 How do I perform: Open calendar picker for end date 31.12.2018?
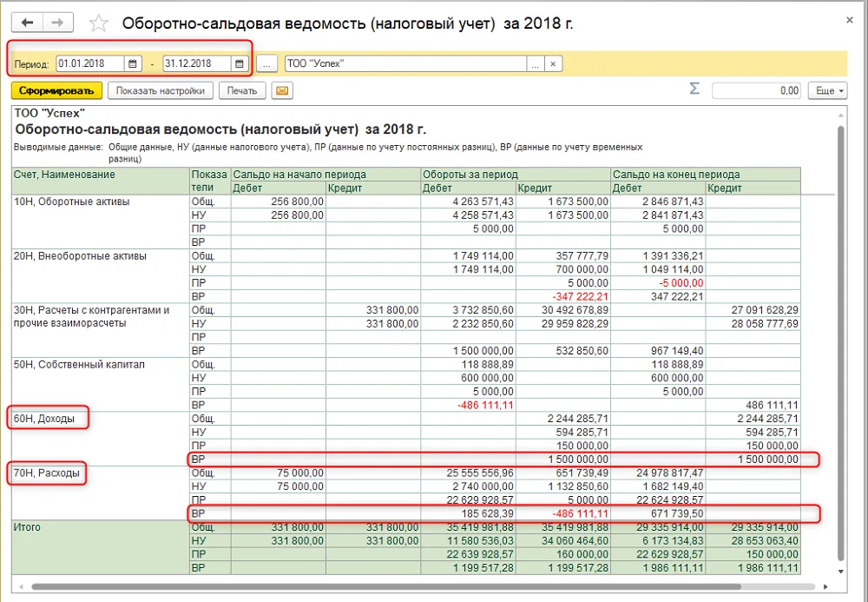pyautogui.click(x=240, y=63)
